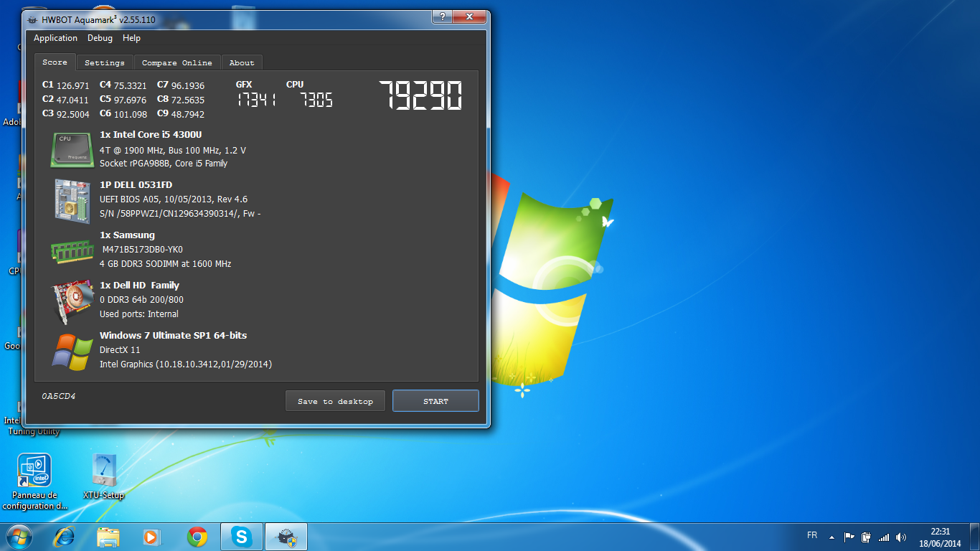Switch to the Settings tab

(105, 63)
